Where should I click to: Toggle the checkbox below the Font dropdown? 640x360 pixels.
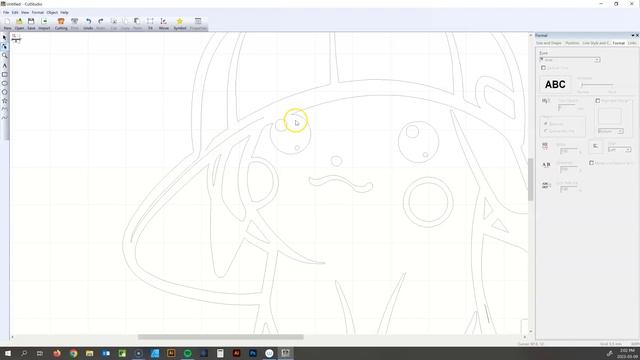[543, 68]
